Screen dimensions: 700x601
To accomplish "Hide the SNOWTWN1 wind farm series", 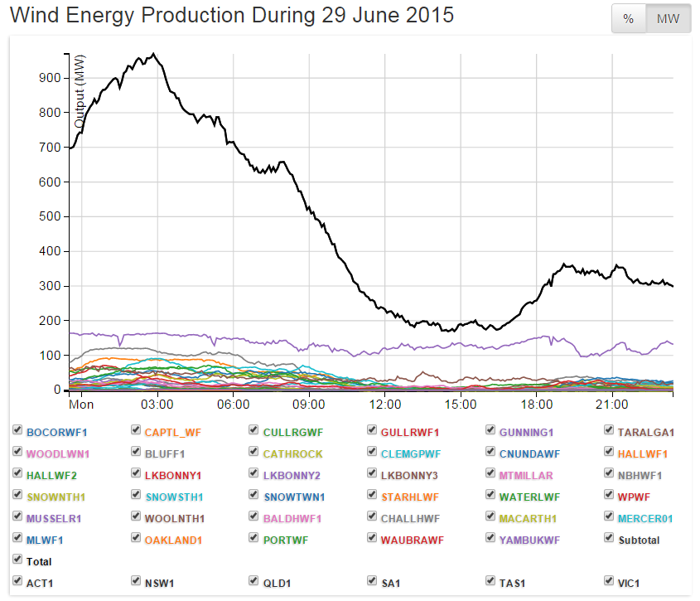I will 254,496.
